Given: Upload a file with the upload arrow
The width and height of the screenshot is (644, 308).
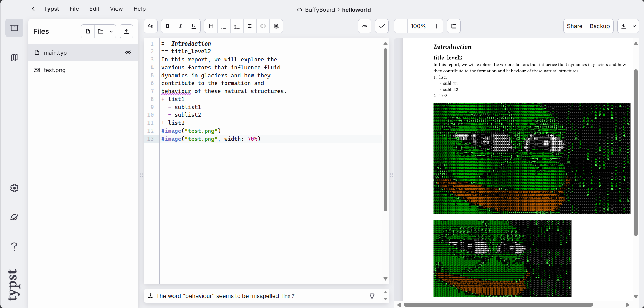Looking at the screenshot, I should [127, 31].
